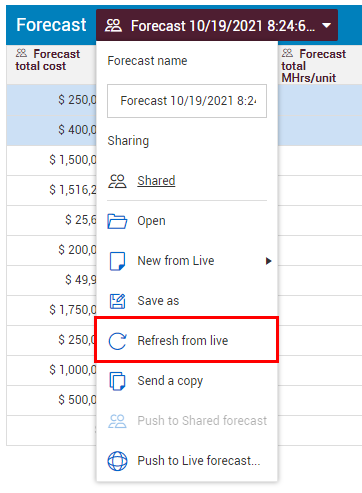The width and height of the screenshot is (362, 493).
Task: Open the Forecast 10/19/2021 selector dropdown
Action: pos(217,25)
